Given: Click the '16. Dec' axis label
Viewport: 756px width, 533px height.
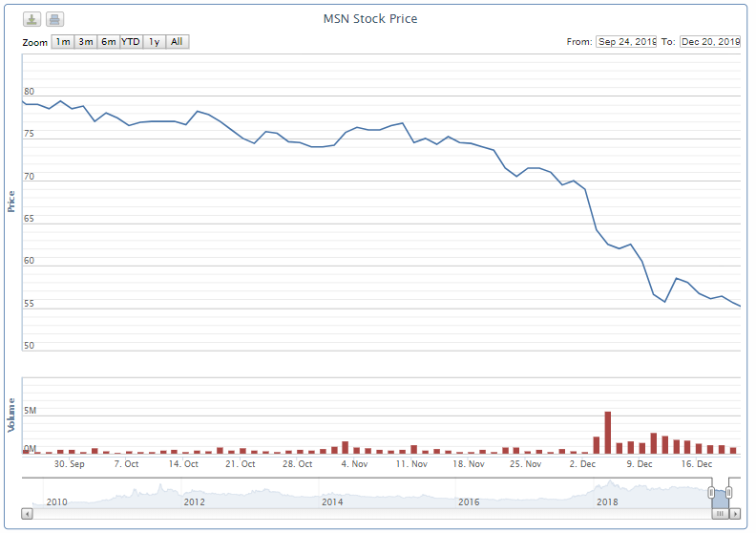Looking at the screenshot, I should click(x=697, y=464).
